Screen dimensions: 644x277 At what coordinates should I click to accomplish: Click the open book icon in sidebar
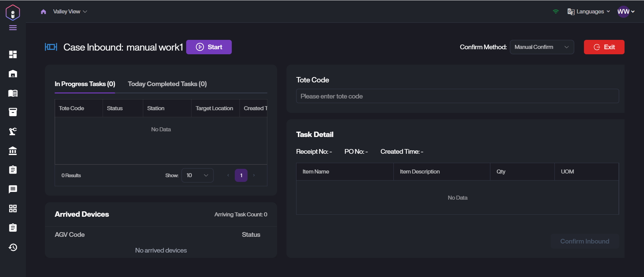pos(13,93)
